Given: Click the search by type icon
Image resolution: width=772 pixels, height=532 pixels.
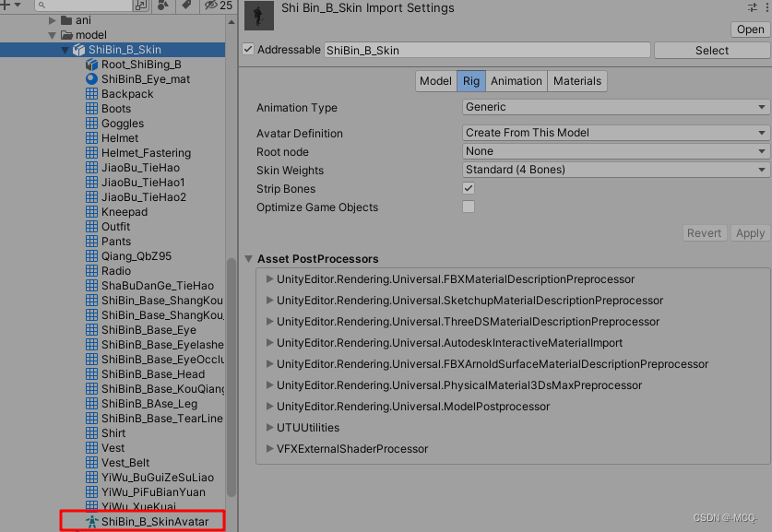Looking at the screenshot, I should pos(163,5).
